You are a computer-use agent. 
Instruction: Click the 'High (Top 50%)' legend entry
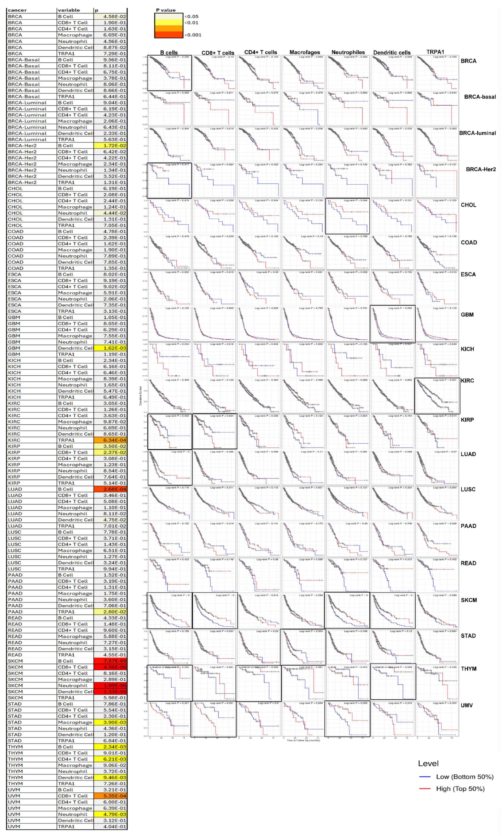[x=452, y=789]
